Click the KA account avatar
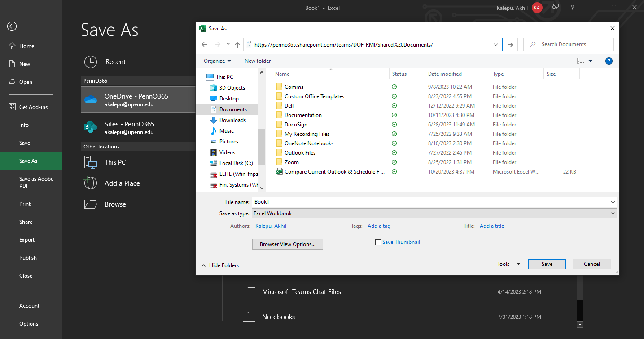 (x=537, y=8)
